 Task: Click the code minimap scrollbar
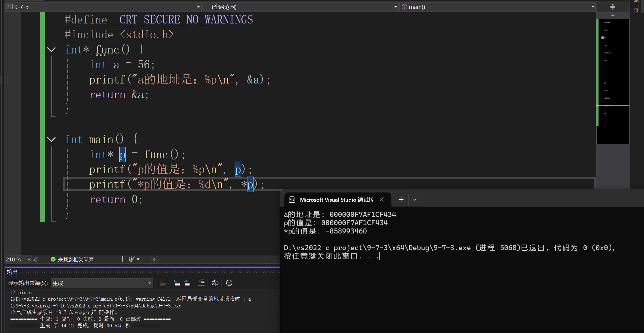613,80
